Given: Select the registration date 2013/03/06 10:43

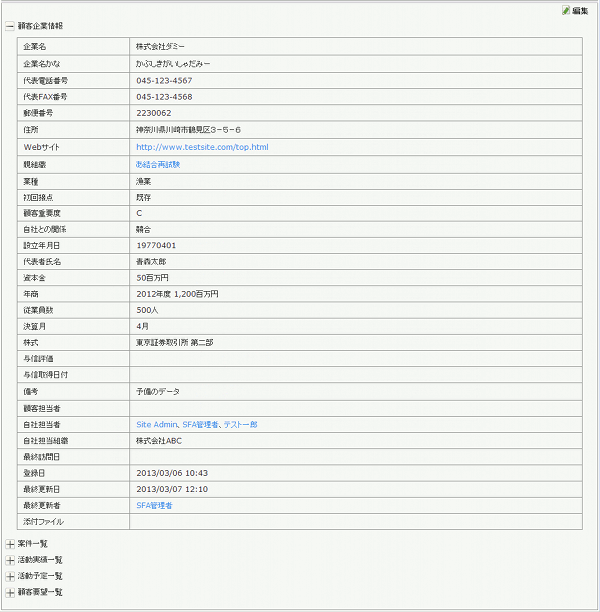Looking at the screenshot, I should (172, 473).
